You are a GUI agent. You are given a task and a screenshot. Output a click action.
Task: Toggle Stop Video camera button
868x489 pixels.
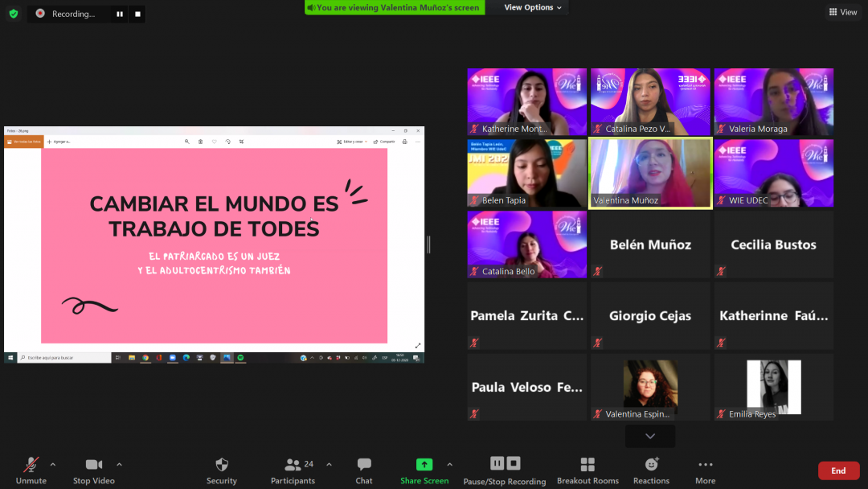[94, 470]
